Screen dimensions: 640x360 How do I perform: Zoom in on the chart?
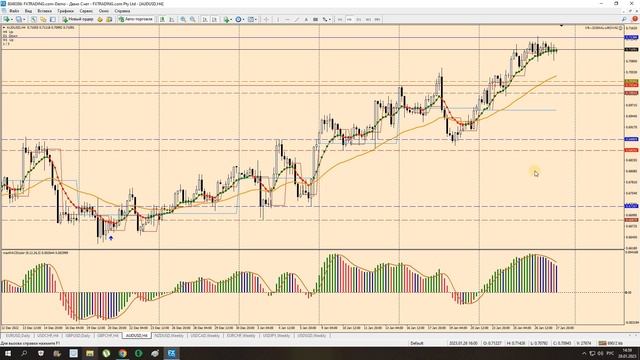[183, 19]
